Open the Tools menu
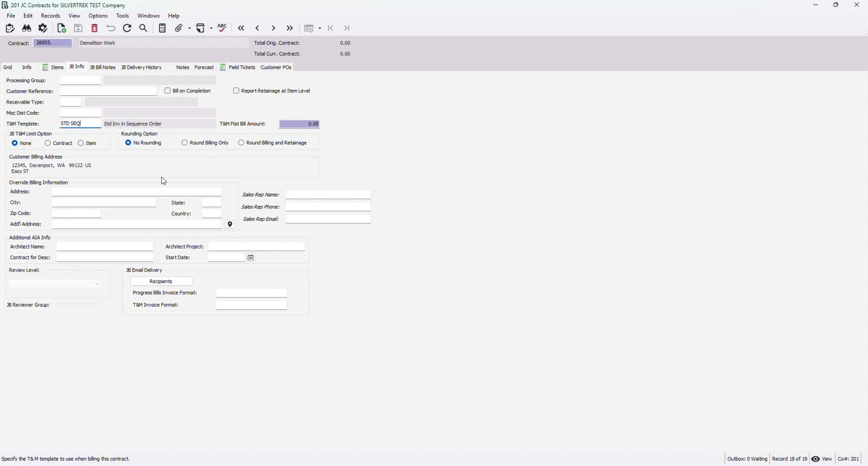Screen dimensions: 868x466 click(x=122, y=16)
